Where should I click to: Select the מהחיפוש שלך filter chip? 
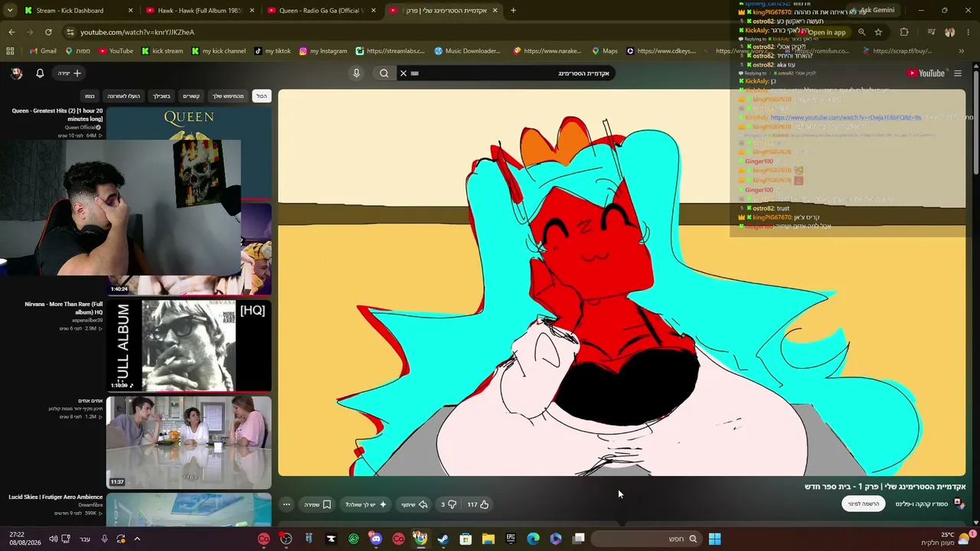pos(227,96)
